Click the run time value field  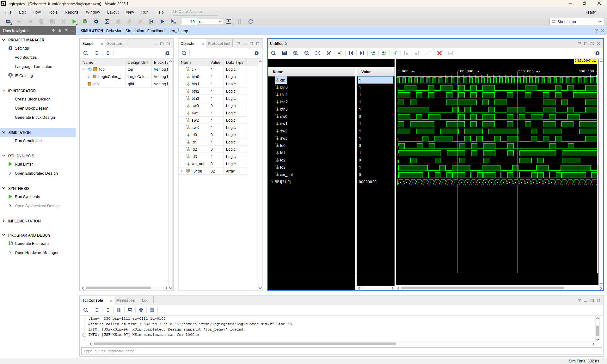189,21
